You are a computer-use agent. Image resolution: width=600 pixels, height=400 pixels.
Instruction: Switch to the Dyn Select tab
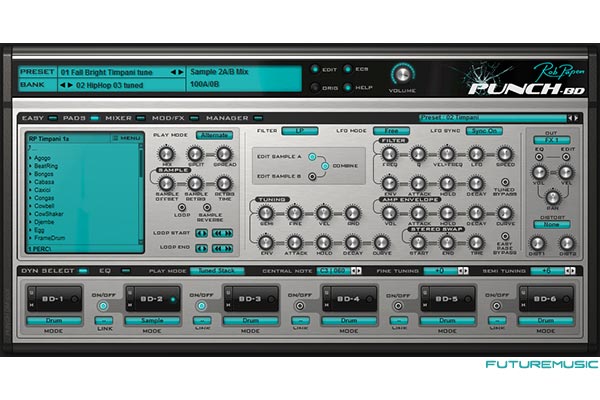pos(54,271)
